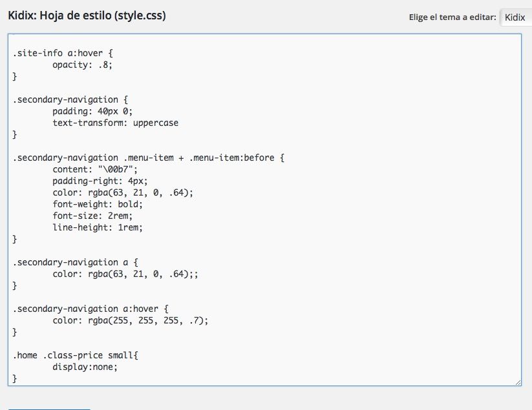Click the line with double semicolons after rgba
Screen dimensions: 532x410
[x=125, y=274]
